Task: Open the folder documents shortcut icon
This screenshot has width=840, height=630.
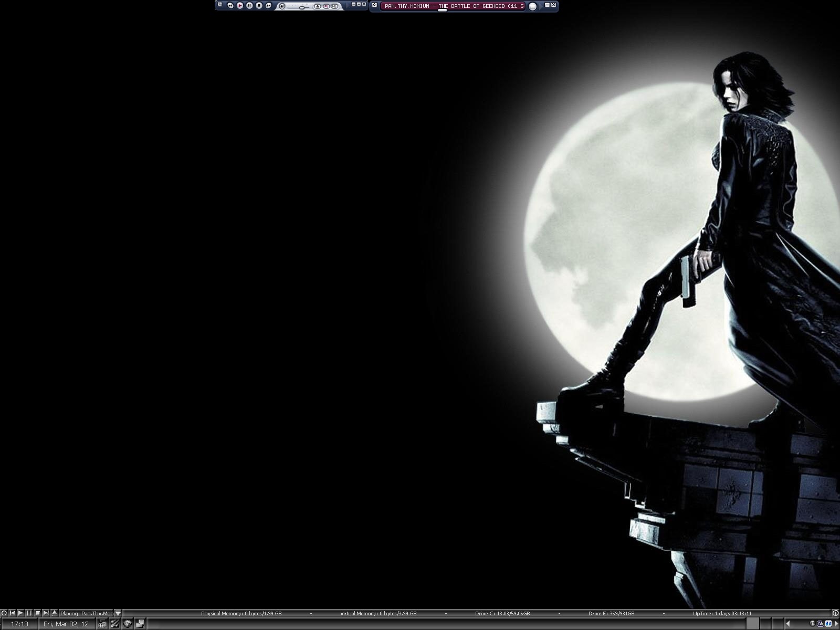Action: click(140, 624)
